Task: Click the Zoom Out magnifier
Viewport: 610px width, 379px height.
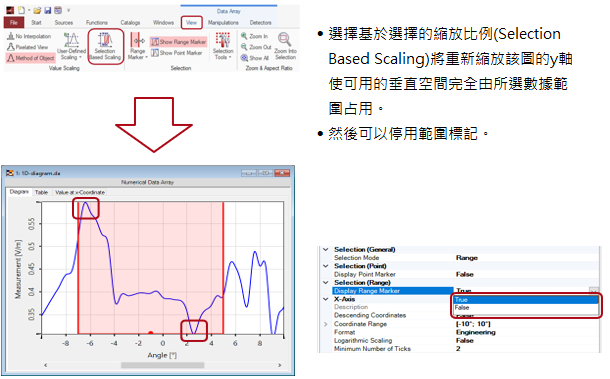Action: tap(244, 47)
